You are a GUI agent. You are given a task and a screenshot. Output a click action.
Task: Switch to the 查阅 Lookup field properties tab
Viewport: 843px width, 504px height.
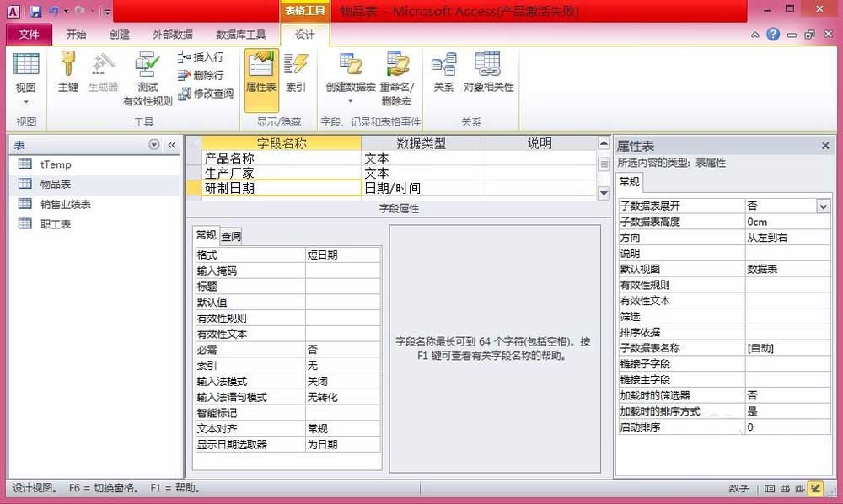coord(231,236)
